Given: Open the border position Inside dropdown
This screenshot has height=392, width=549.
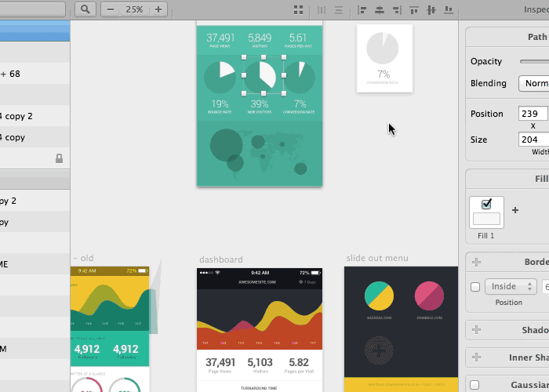Looking at the screenshot, I should [x=511, y=287].
